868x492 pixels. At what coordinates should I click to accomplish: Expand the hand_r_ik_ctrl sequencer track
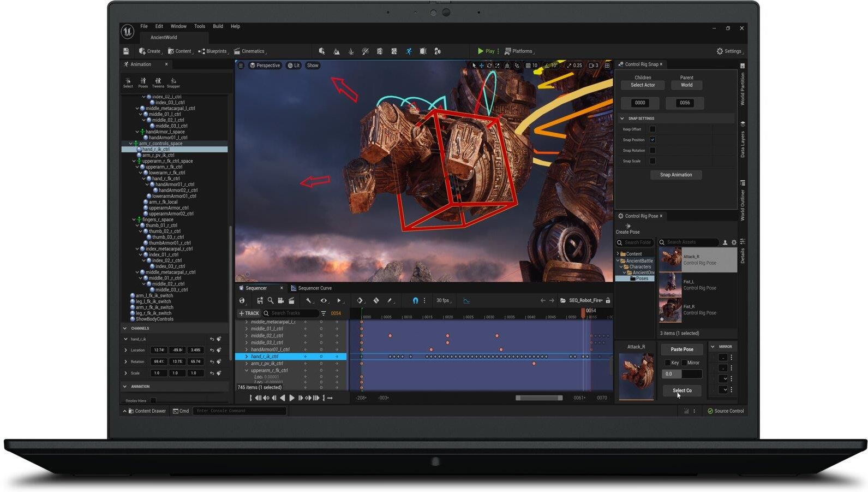[247, 357]
